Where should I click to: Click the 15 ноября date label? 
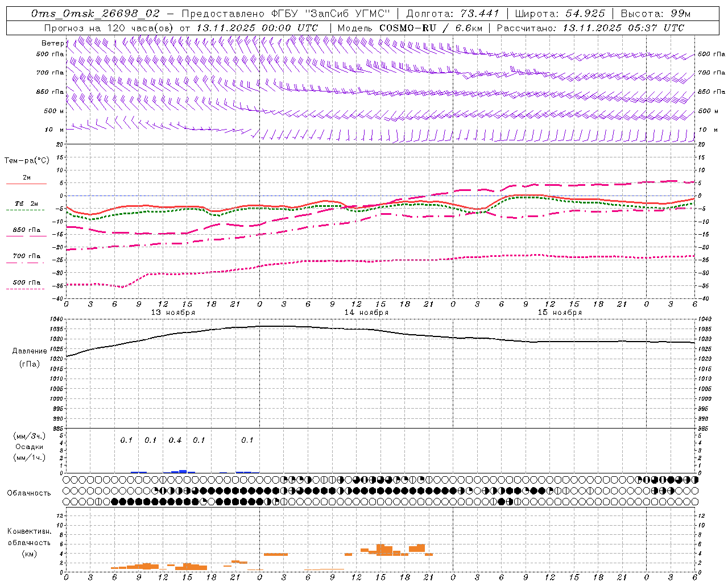(x=560, y=313)
